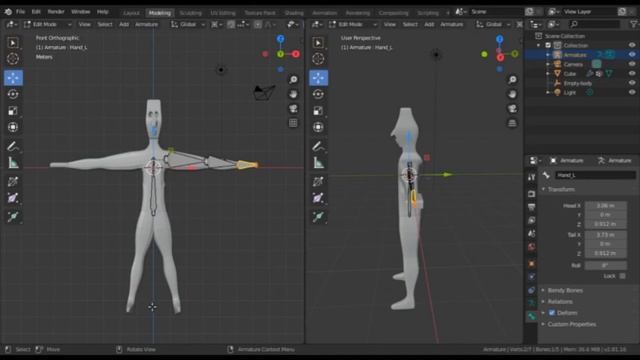640x360 pixels.
Task: Select the Extrude tool in left viewport
Action: tap(13, 216)
